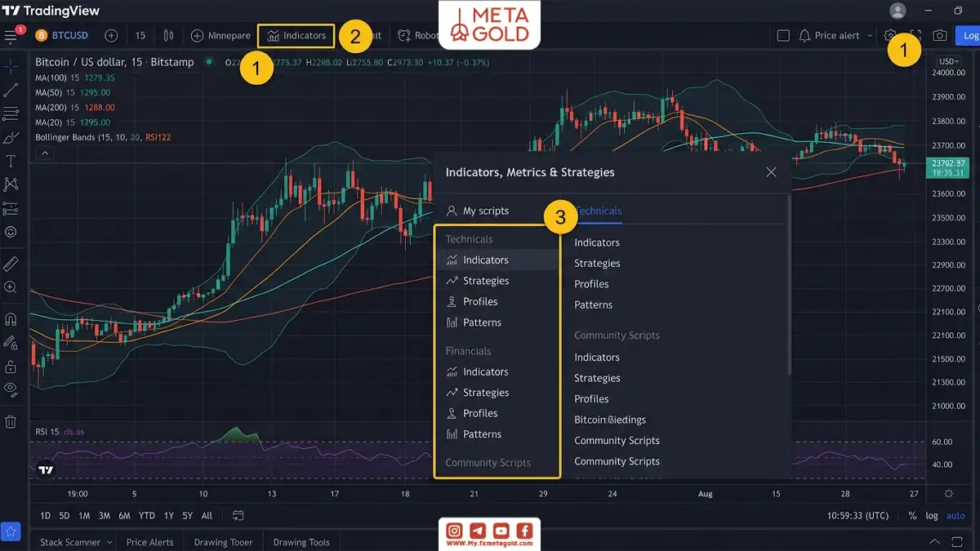Open the BTCUSD symbol search
Screen dimensions: 980x551
click(62, 36)
